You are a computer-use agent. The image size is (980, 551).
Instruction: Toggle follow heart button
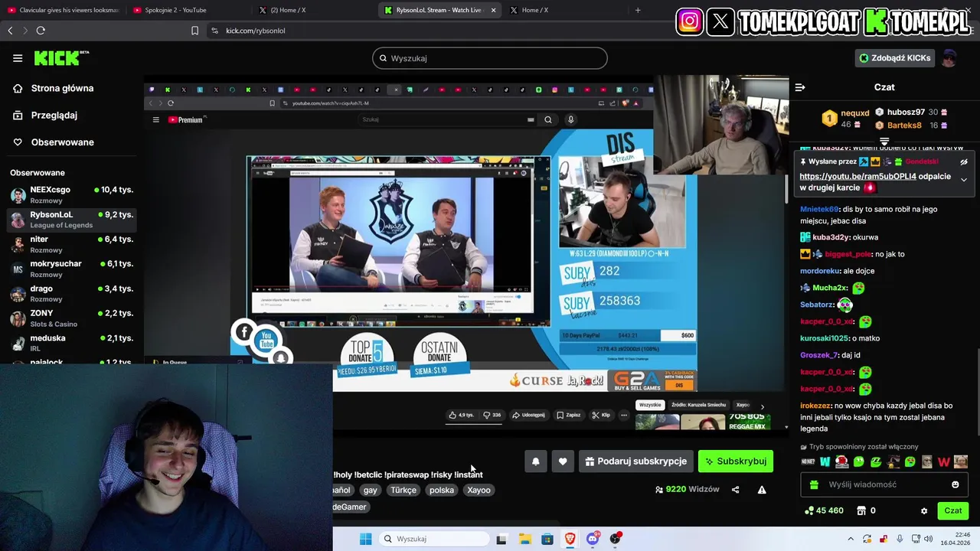[563, 461]
